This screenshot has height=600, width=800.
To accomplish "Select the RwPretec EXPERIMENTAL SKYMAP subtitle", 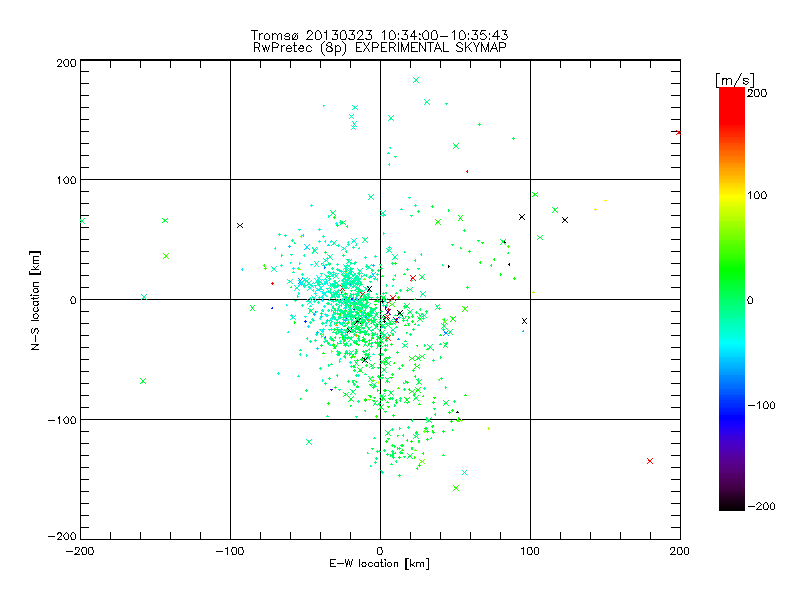I will pos(380,48).
